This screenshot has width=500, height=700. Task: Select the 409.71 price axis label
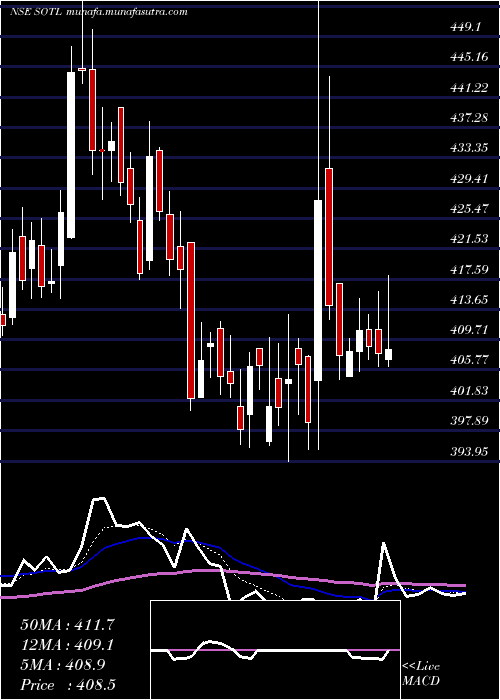pyautogui.click(x=469, y=329)
